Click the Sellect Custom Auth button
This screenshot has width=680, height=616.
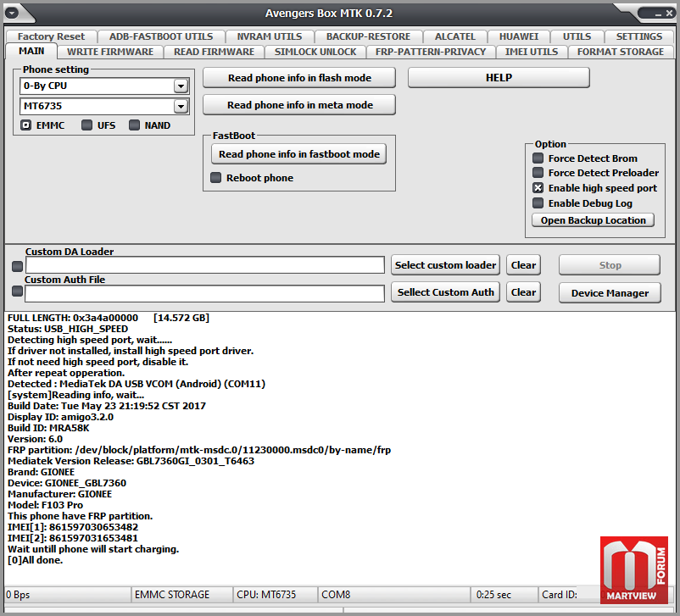point(445,292)
